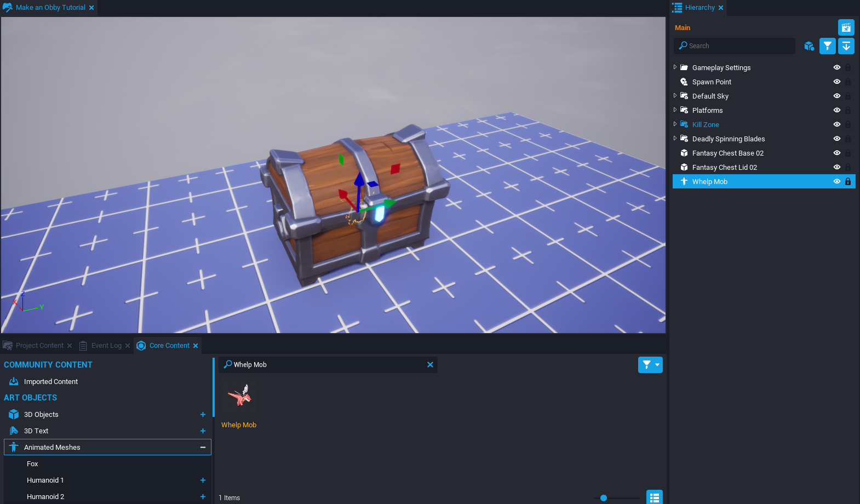Toggle visibility of Fantasy Chest Base 02

pyautogui.click(x=836, y=153)
